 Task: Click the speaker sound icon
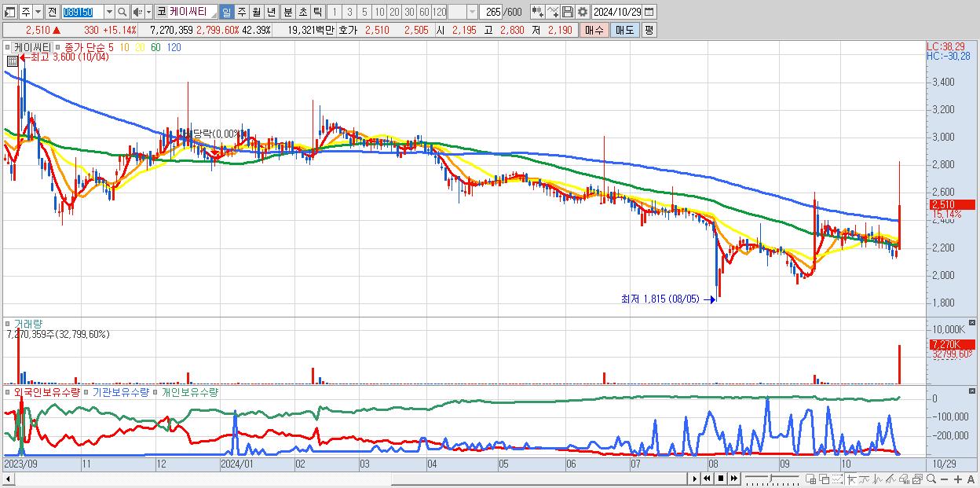137,12
